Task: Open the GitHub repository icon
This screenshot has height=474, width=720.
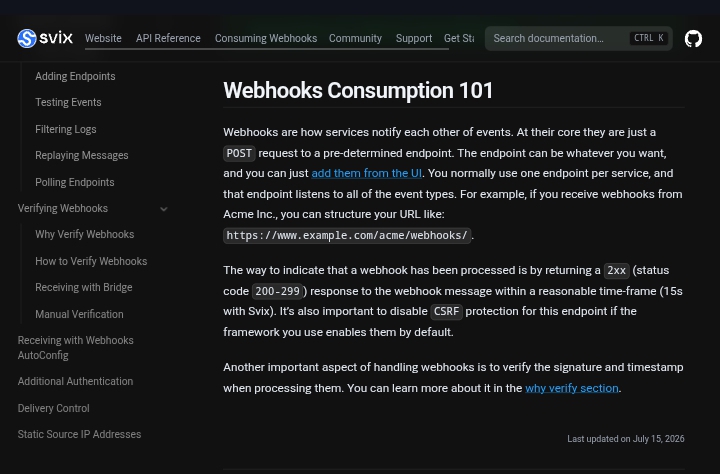Action: coord(693,39)
